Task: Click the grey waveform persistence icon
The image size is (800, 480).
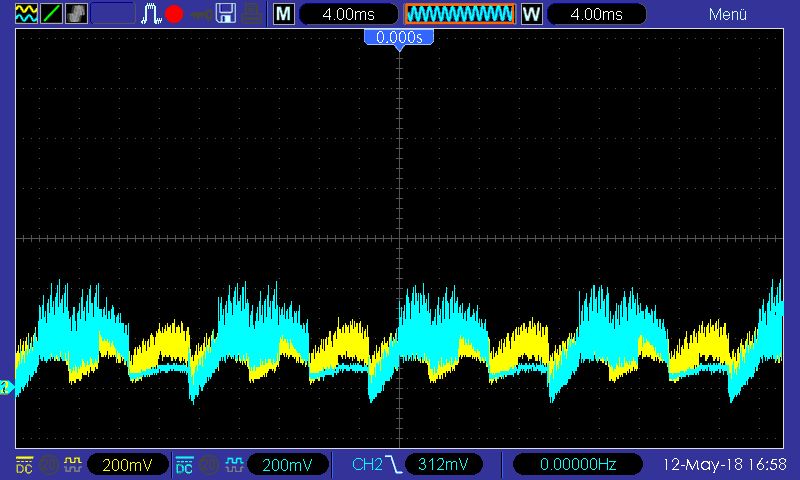Action: coord(77,14)
